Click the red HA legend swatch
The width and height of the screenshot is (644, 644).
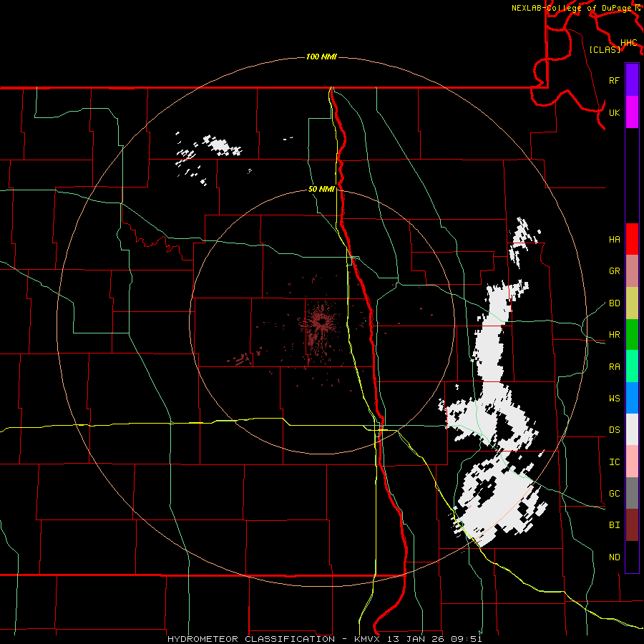pos(632,239)
